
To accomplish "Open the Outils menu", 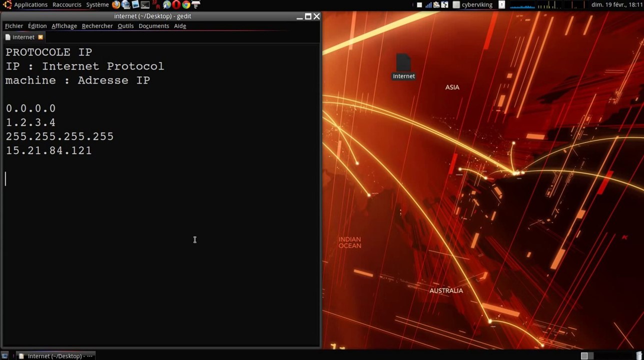I will (126, 26).
